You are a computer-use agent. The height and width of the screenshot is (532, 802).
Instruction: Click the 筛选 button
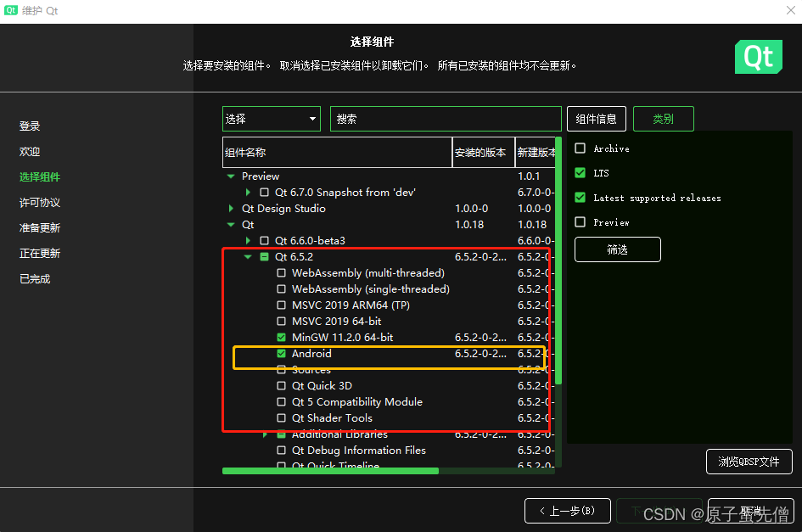pos(617,249)
